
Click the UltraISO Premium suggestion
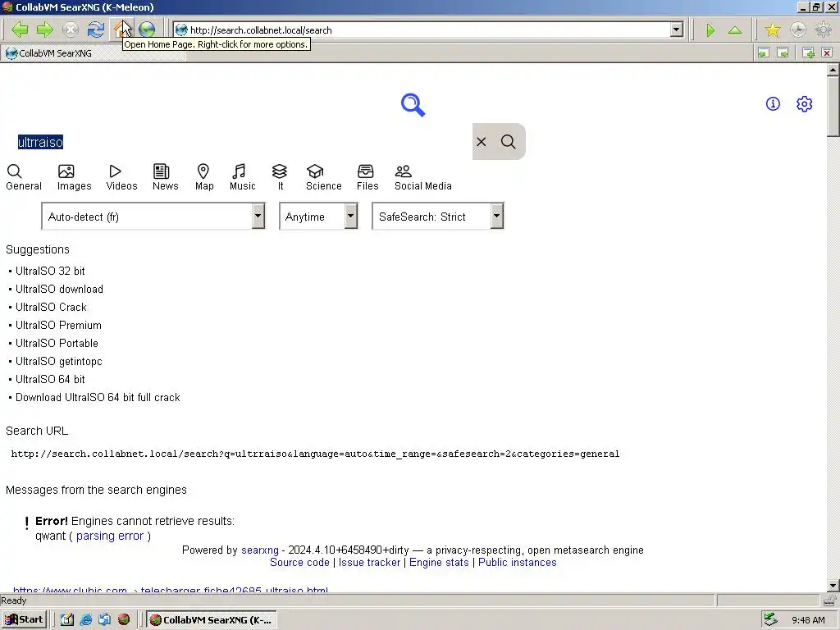58,325
